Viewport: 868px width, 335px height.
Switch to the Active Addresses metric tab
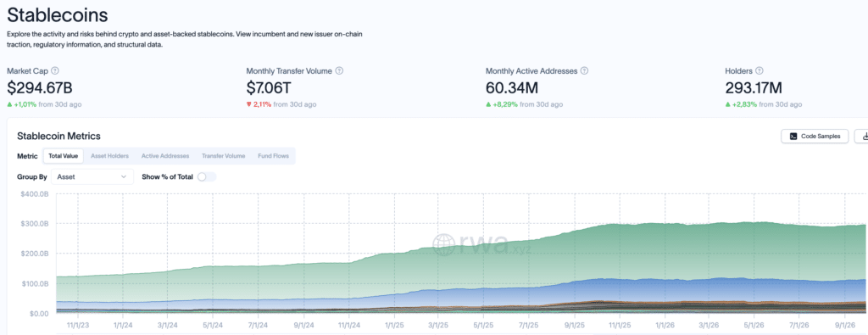point(165,156)
